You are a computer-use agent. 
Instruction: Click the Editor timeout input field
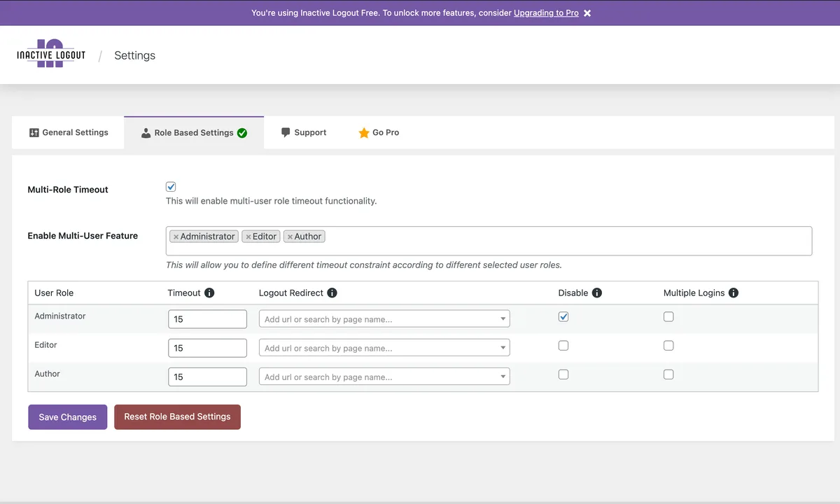(207, 348)
